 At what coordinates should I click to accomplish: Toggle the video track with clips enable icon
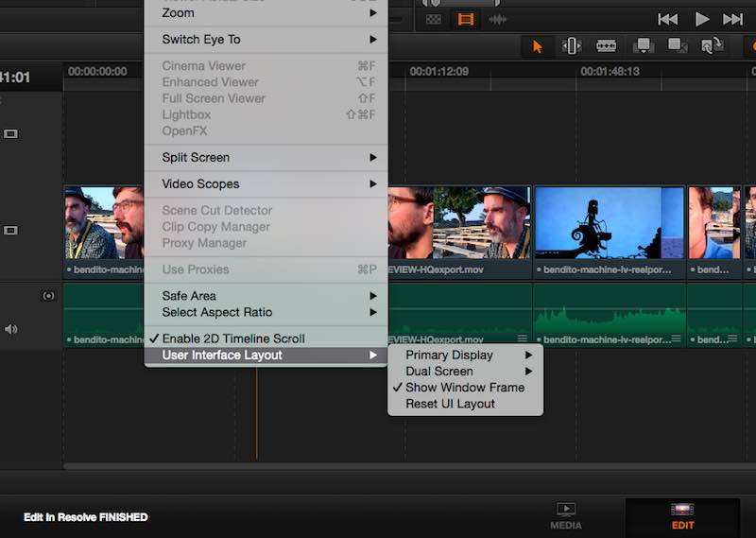click(x=10, y=230)
